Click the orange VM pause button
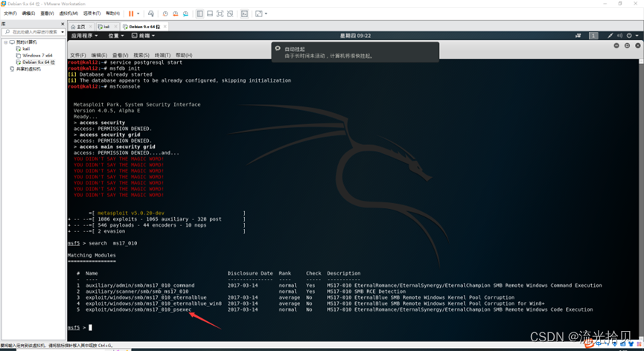644x351 pixels. click(x=131, y=13)
